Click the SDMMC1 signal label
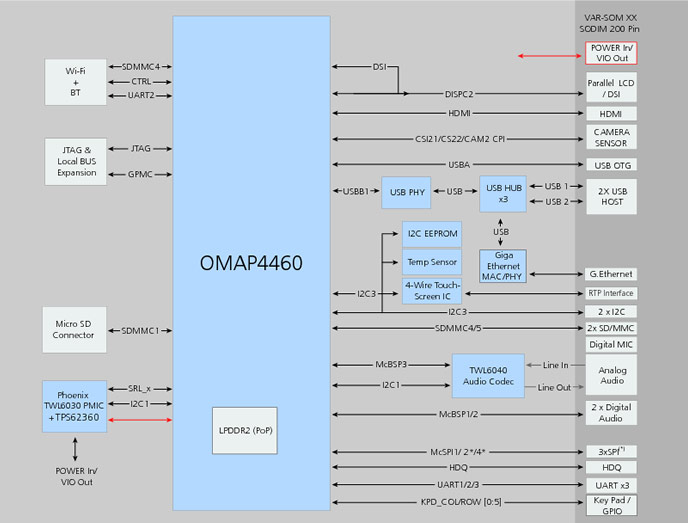 click(140, 331)
